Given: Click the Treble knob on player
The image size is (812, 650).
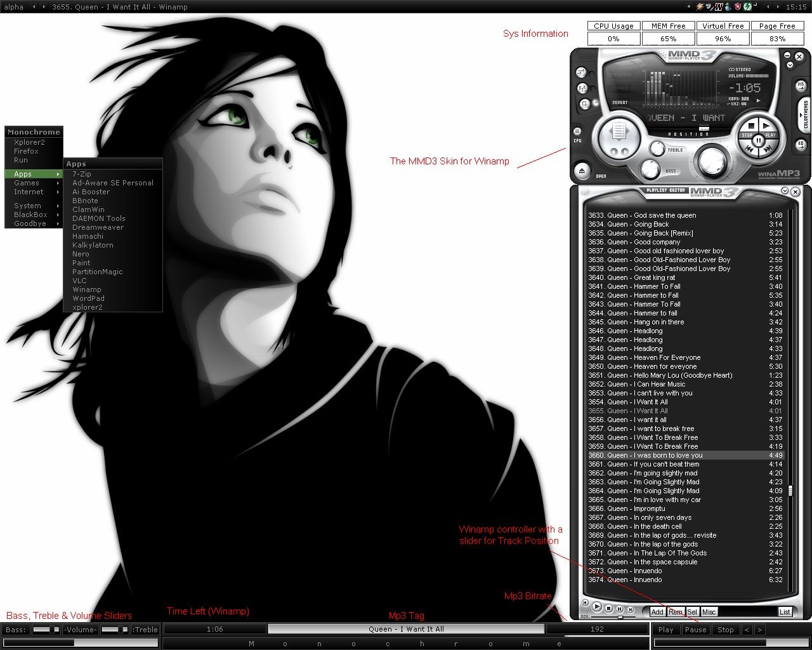Looking at the screenshot, I should (657, 149).
